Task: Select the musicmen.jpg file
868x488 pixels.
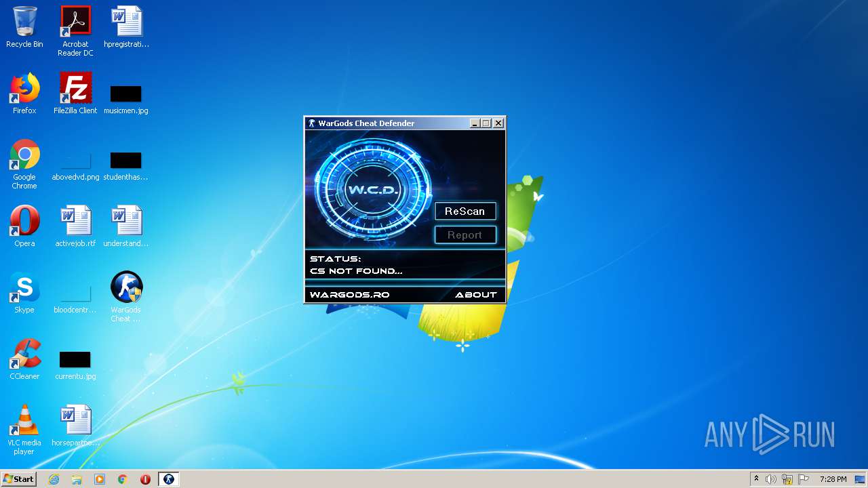Action: coord(126,100)
